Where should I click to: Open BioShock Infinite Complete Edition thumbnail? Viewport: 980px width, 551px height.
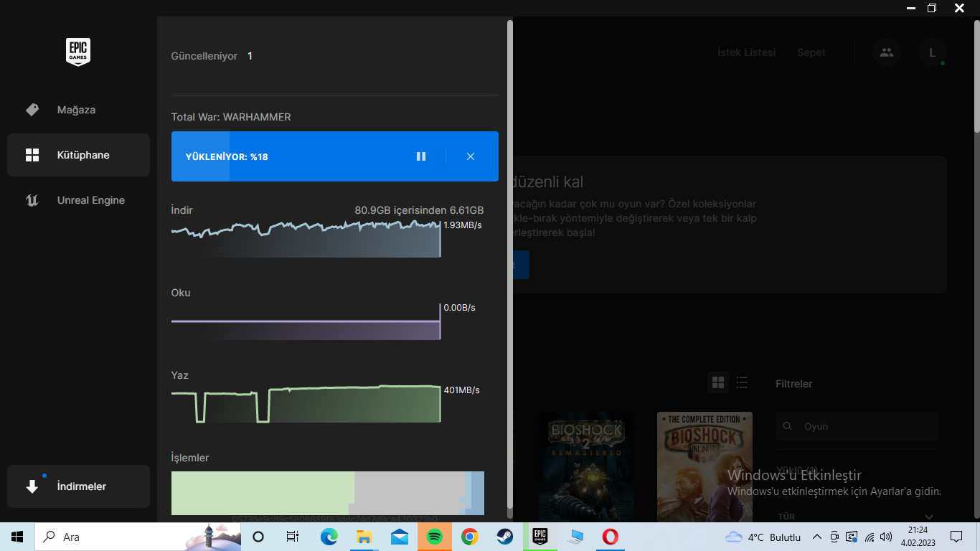pyautogui.click(x=705, y=467)
